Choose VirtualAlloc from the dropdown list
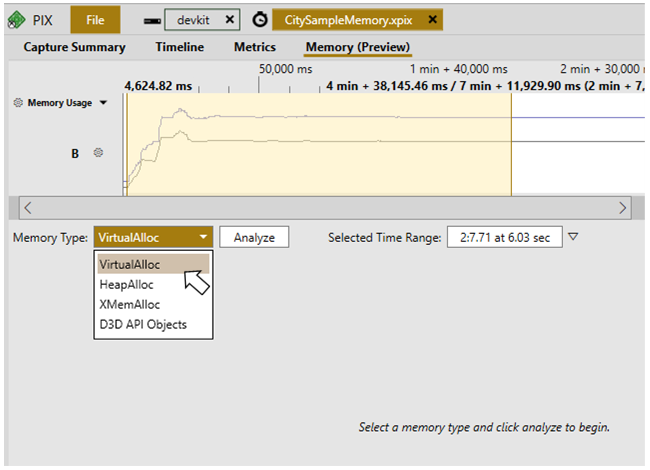The height and width of the screenshot is (470, 650). (153, 264)
